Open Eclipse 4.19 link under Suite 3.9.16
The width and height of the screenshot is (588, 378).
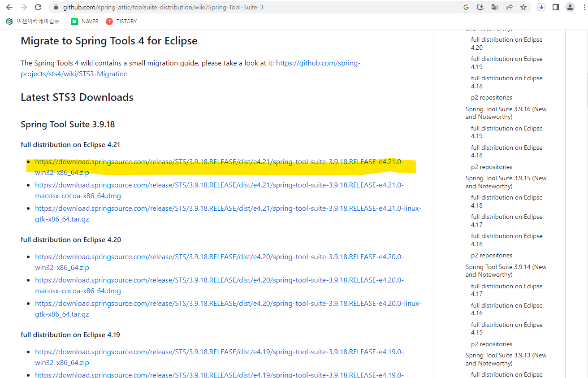tap(506, 132)
